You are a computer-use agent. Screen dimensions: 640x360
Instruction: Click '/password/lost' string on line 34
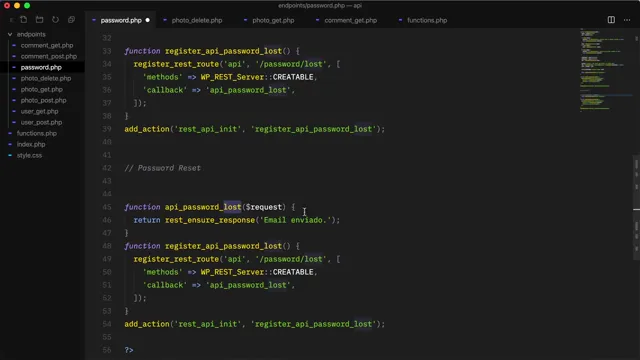(x=291, y=64)
